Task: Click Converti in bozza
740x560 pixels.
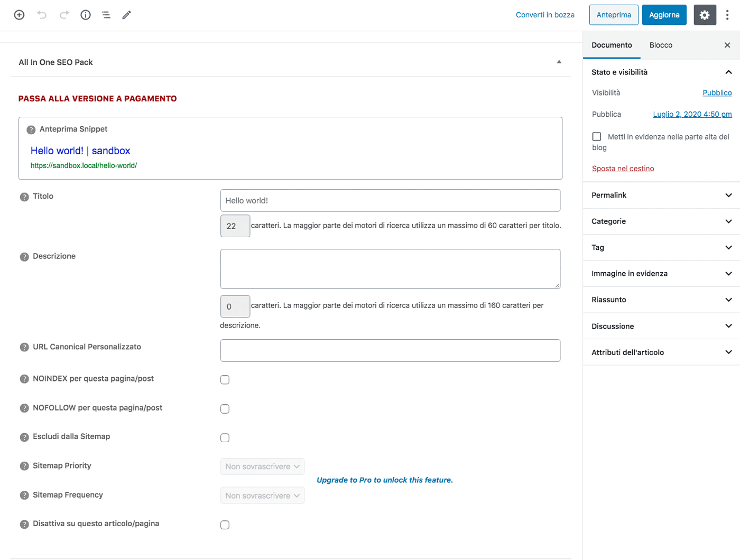Action: click(545, 15)
